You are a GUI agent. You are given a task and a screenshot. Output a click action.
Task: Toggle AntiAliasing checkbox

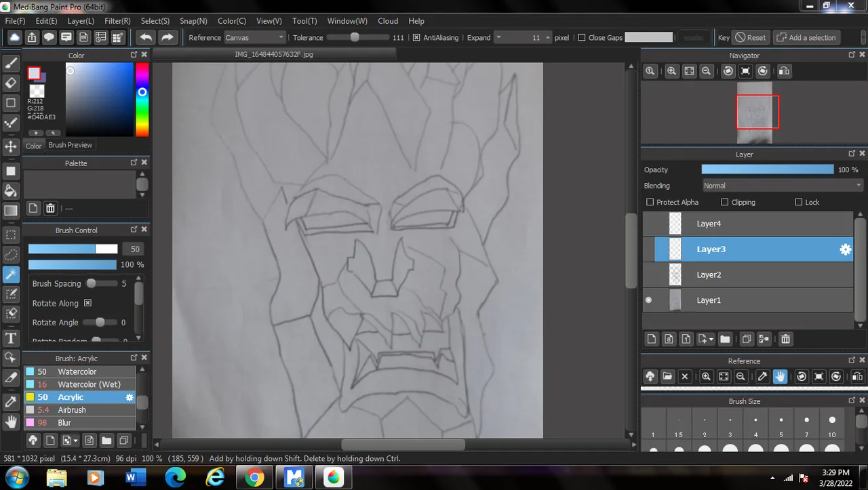(x=416, y=38)
